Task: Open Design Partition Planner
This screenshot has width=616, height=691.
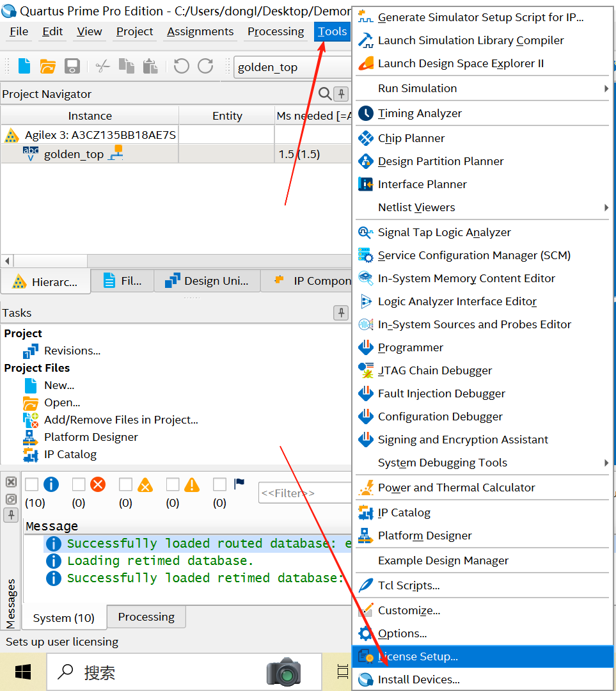Action: point(482,161)
